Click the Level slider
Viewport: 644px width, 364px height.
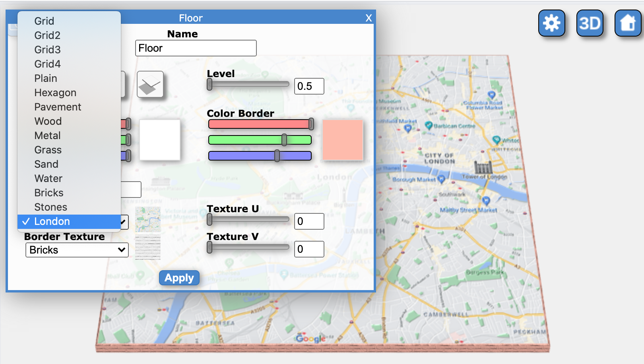248,84
